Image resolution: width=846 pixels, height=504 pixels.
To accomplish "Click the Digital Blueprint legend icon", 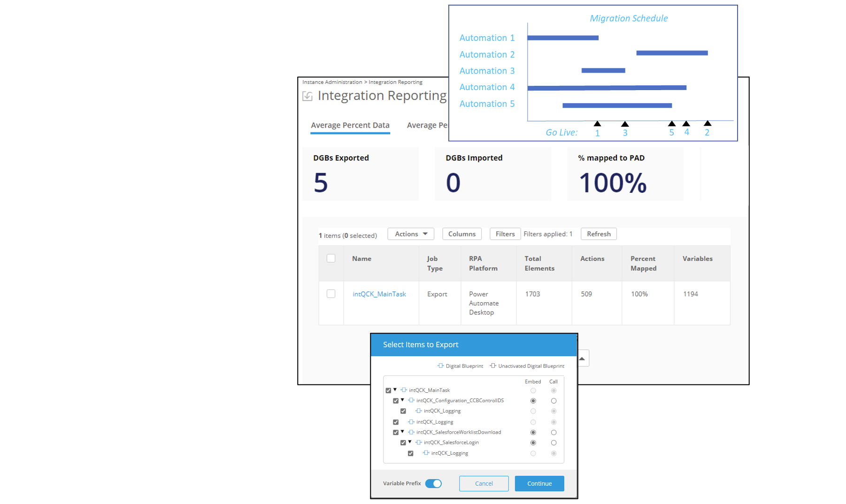I will pyautogui.click(x=440, y=366).
